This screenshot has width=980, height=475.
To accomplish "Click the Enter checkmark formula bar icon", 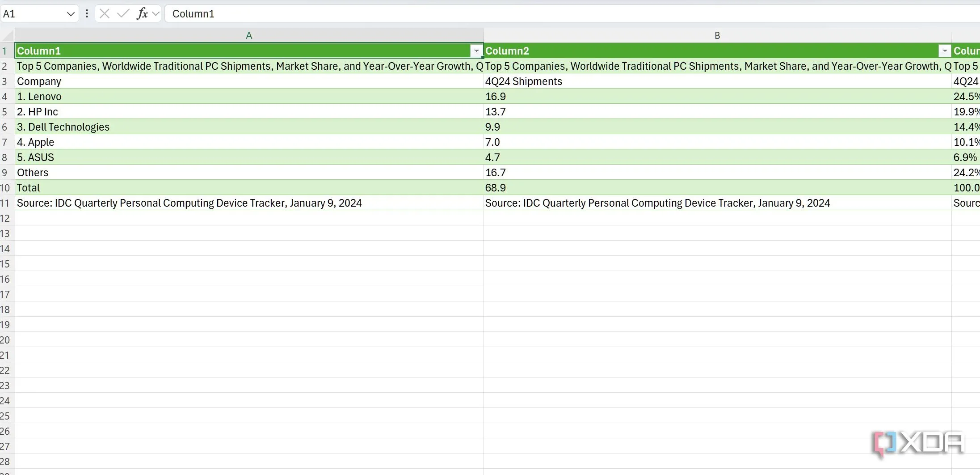I will (x=123, y=14).
